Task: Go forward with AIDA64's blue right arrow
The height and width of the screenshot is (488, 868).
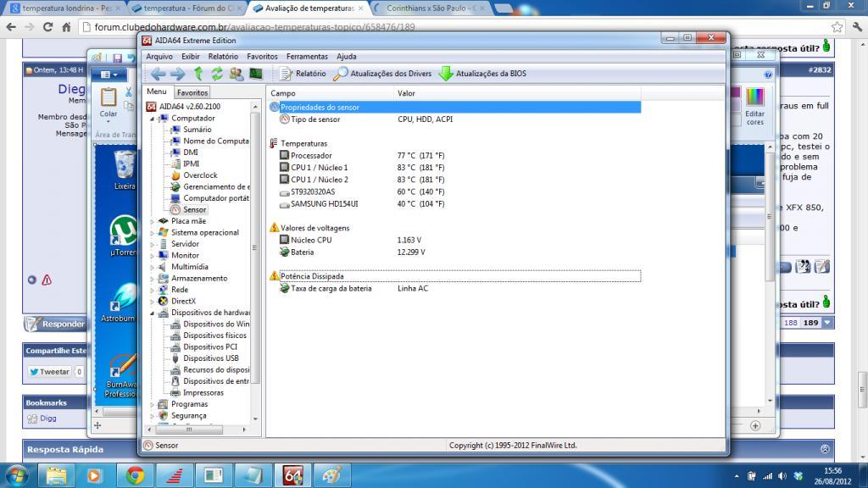Action: (178, 74)
